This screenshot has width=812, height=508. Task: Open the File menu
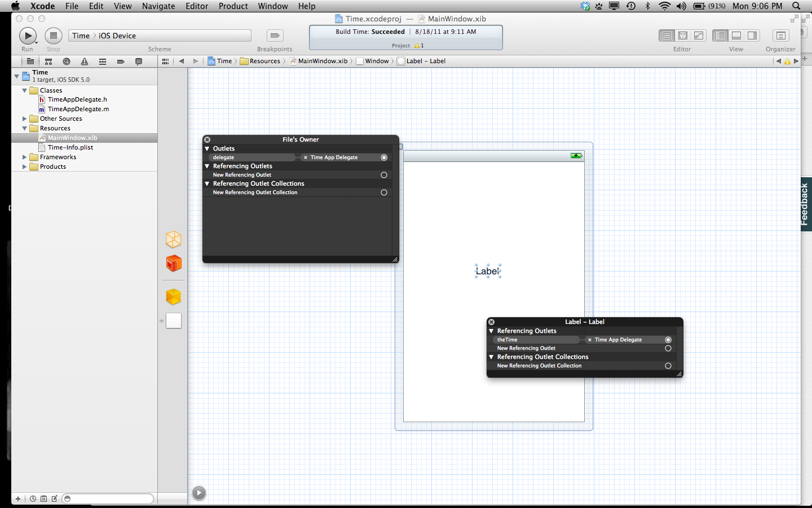pos(72,6)
